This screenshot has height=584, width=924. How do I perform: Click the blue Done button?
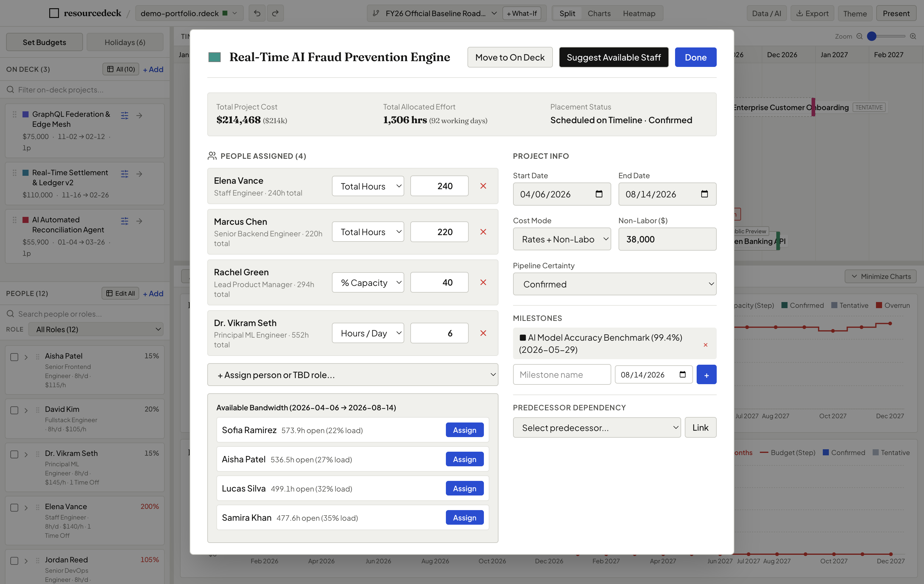click(695, 57)
